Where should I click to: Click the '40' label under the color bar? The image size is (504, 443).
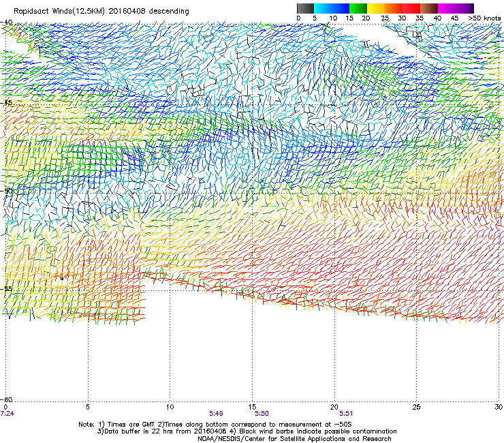(437, 18)
